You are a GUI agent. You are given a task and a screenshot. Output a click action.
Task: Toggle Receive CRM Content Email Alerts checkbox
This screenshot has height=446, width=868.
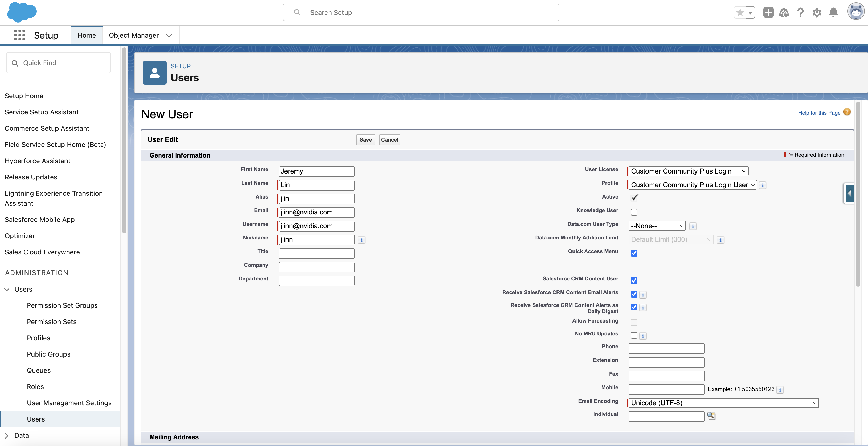click(634, 294)
